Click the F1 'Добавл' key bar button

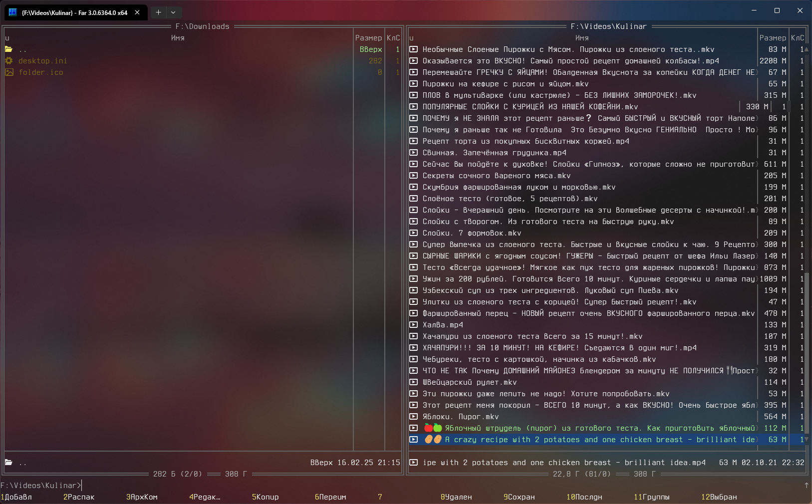click(x=16, y=497)
